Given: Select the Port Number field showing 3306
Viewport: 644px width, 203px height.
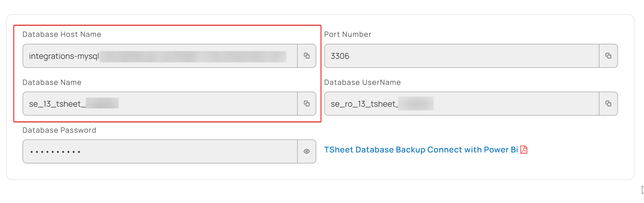Looking at the screenshot, I should (x=462, y=56).
